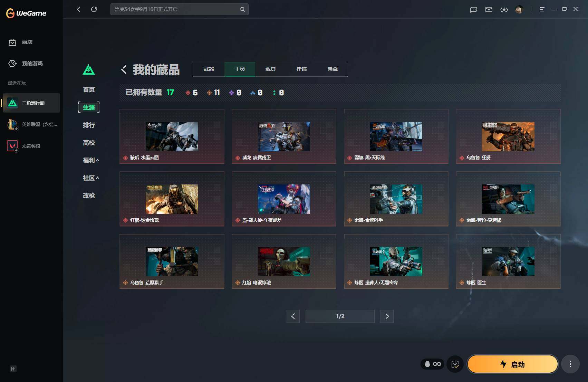The image size is (588, 382).
Task: Switch to the 武器 tab
Action: click(x=209, y=69)
